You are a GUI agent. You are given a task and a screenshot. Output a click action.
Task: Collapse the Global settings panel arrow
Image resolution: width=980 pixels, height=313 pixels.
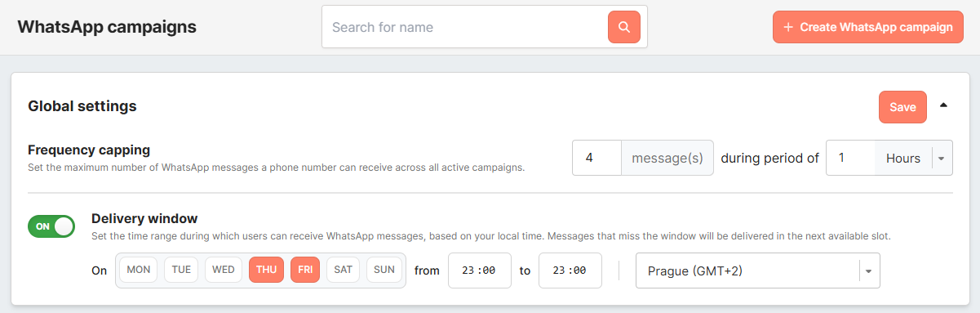coord(943,105)
